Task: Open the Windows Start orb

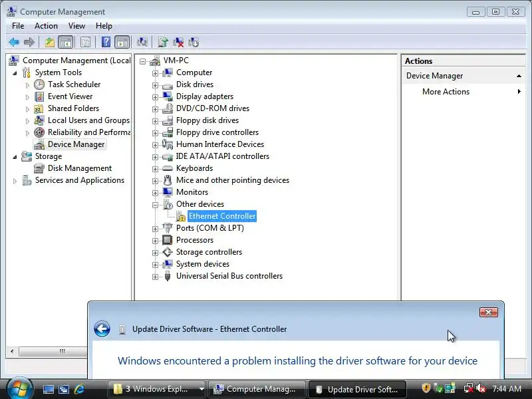Action: [19, 389]
